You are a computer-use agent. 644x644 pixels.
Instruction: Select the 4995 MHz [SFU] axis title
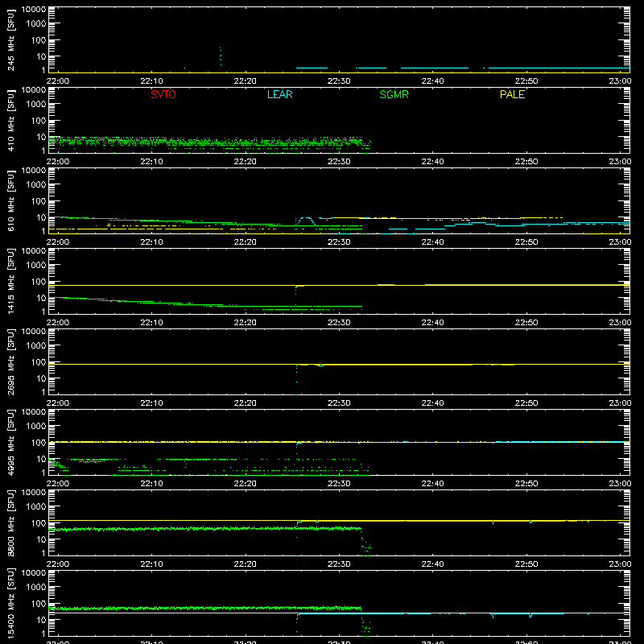tap(11, 442)
